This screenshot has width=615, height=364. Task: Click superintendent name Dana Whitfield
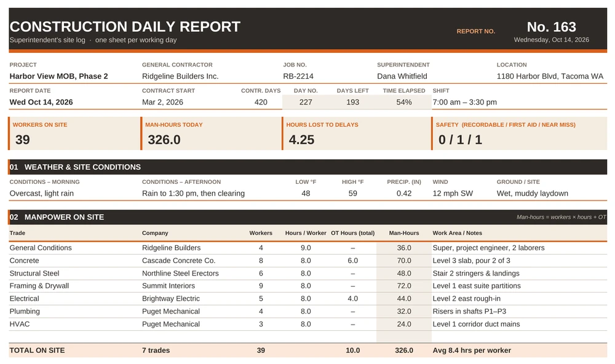pos(402,76)
